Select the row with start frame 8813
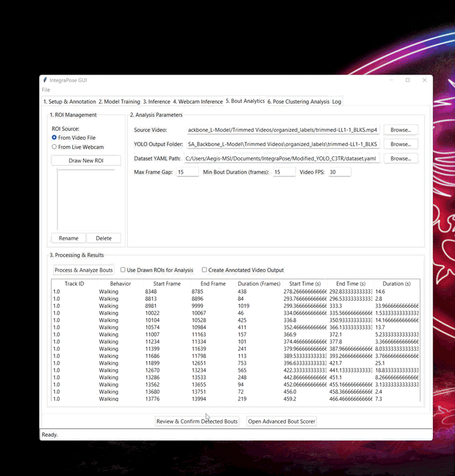 pos(236,299)
